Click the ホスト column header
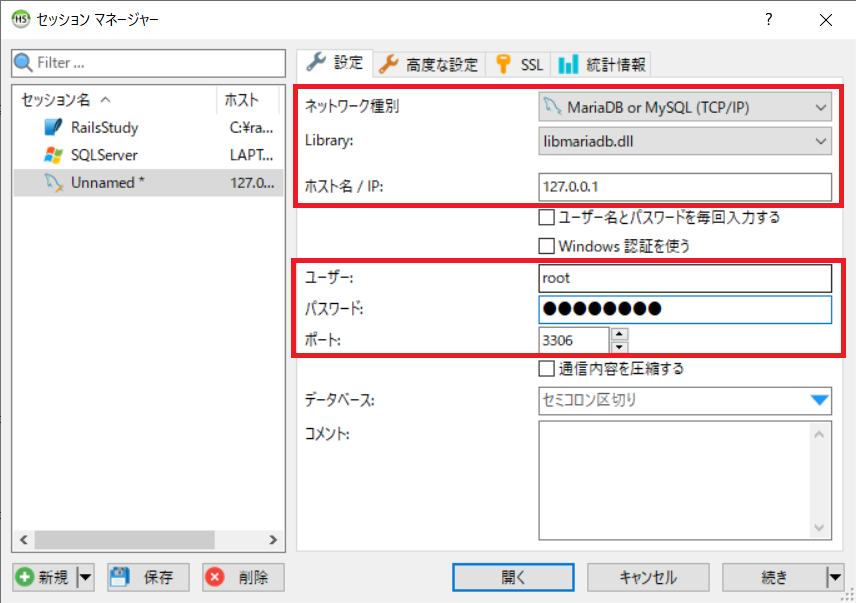This screenshot has width=856, height=603. click(x=248, y=99)
